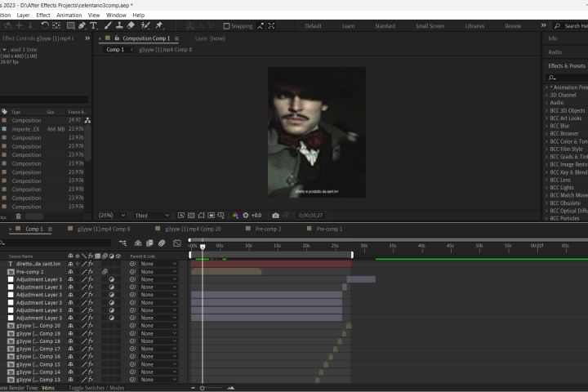Enable the Snapping checkbox

point(226,26)
